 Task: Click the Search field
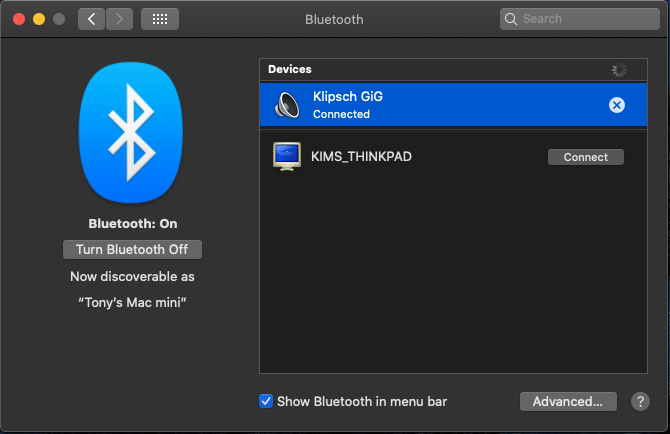579,19
